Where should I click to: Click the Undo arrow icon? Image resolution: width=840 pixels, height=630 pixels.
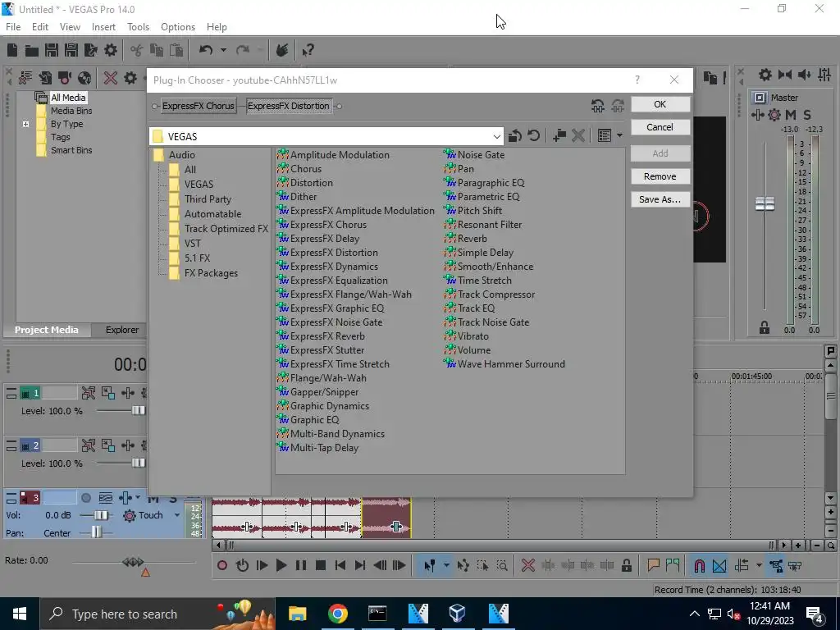[x=206, y=50]
